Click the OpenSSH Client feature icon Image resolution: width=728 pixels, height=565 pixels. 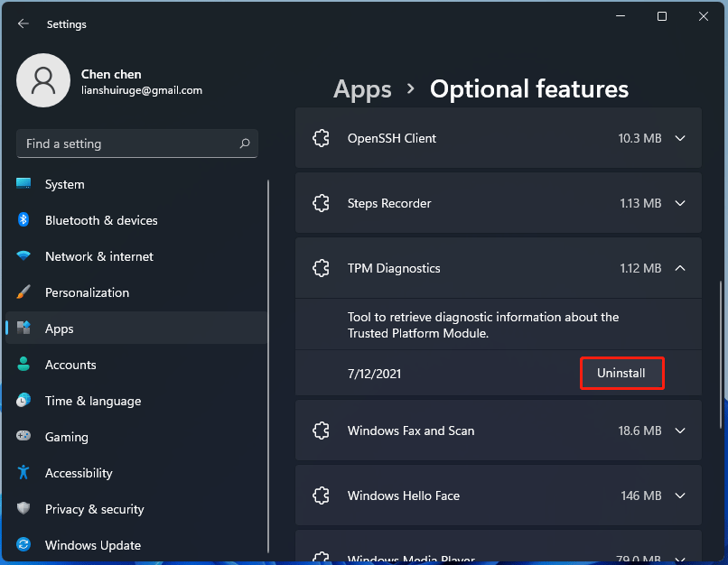pos(322,138)
